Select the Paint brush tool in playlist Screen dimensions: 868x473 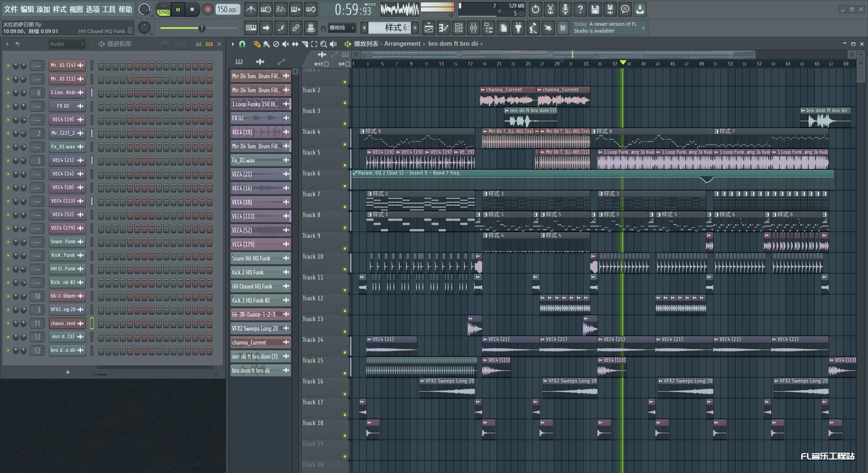pos(266,44)
